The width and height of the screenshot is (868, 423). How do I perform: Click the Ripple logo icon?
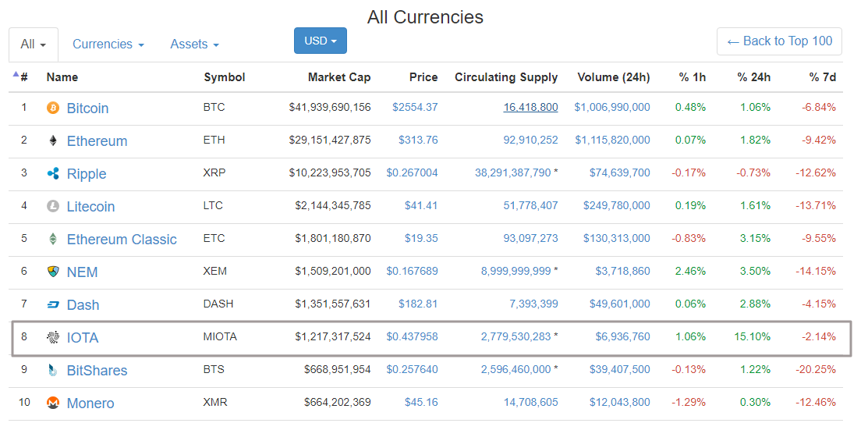coord(53,173)
